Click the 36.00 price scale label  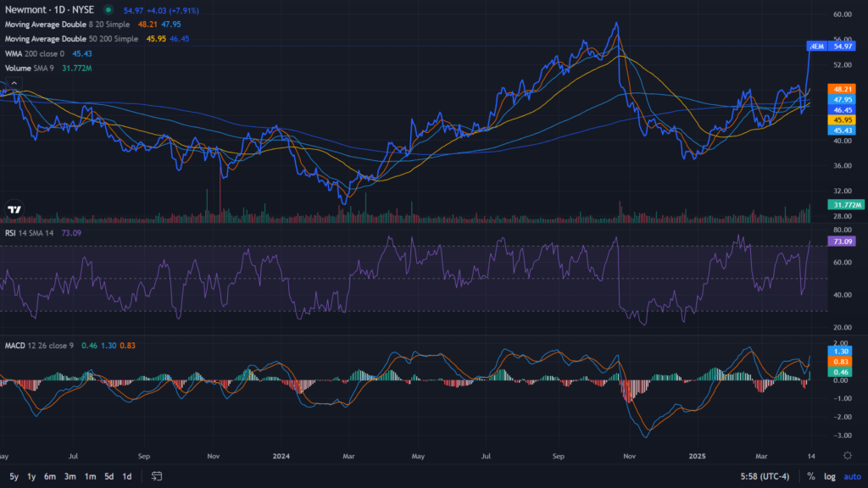tap(842, 166)
